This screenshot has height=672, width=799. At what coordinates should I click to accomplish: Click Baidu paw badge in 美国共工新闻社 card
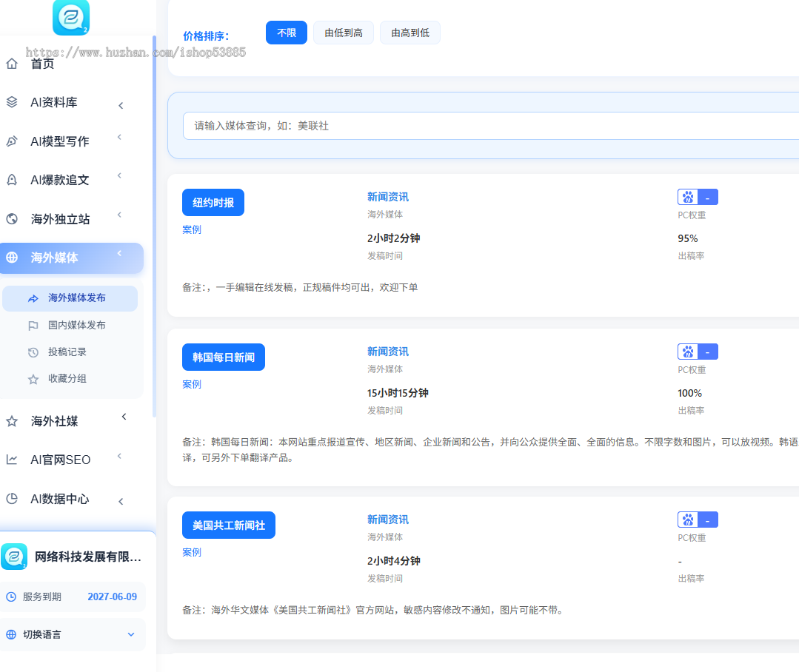(698, 520)
